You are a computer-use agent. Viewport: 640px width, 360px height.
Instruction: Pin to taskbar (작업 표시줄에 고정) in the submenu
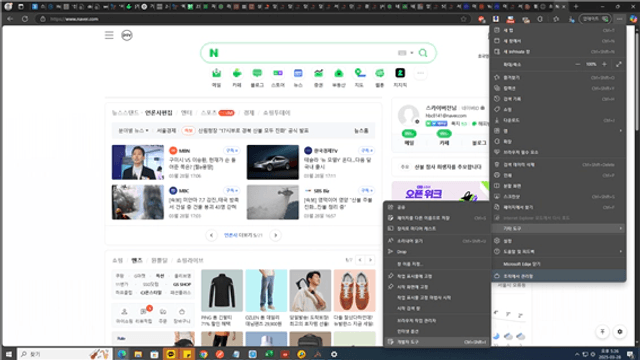tap(437, 276)
